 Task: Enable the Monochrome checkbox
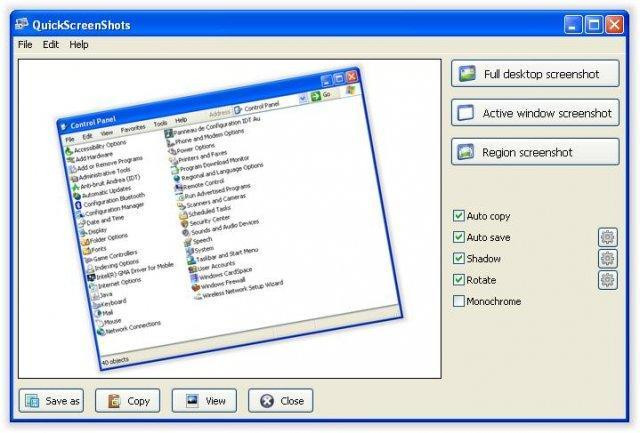pos(459,301)
